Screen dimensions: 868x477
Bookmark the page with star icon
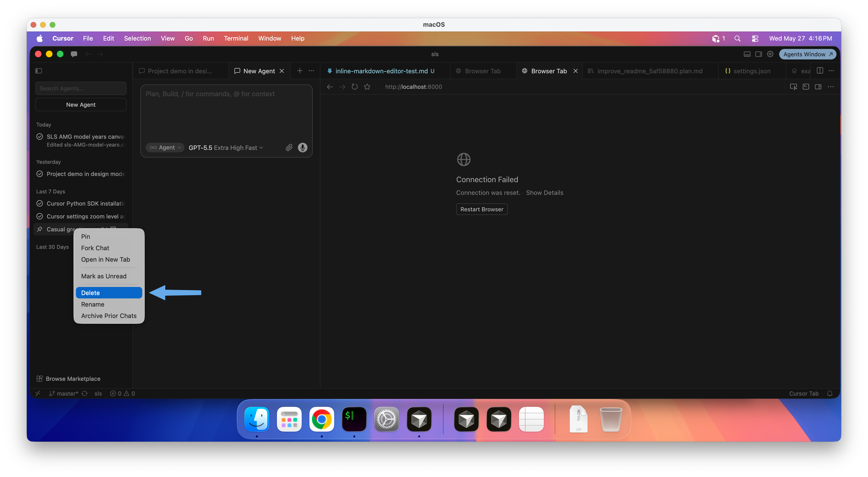coord(367,87)
